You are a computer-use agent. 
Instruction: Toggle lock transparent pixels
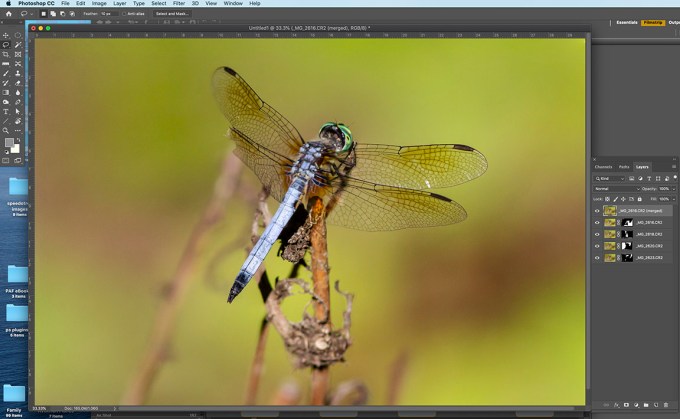pos(607,199)
